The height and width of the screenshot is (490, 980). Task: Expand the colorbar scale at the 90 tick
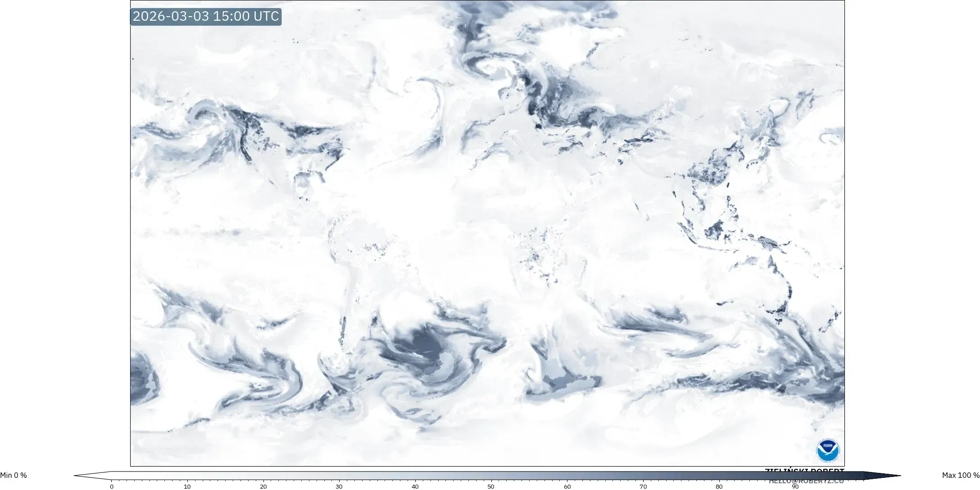794,487
